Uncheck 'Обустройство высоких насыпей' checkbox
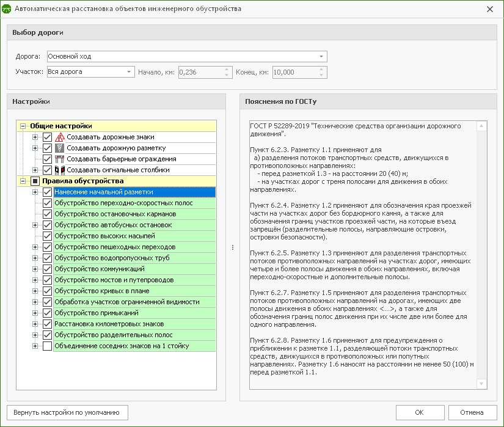Image resolution: width=504 pixels, height=427 pixels. point(47,236)
